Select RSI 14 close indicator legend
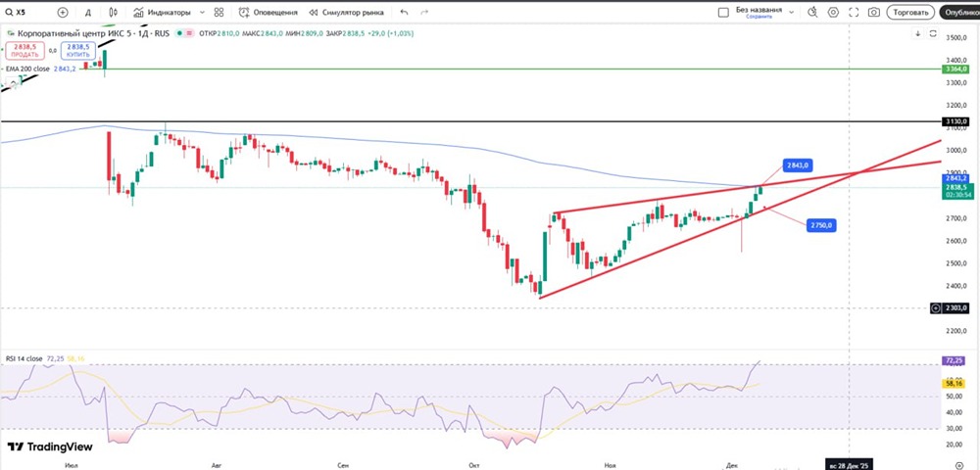This screenshot has height=470, width=980. click(24, 359)
